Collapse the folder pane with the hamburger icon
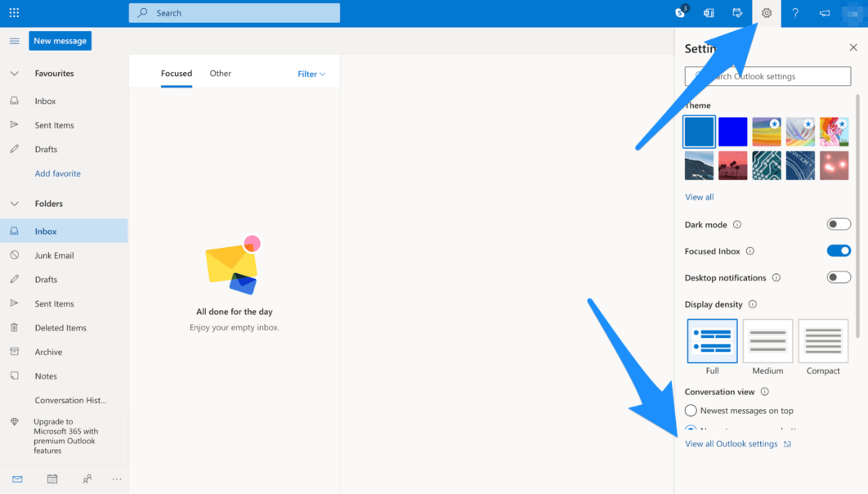The image size is (868, 494). pos(13,40)
